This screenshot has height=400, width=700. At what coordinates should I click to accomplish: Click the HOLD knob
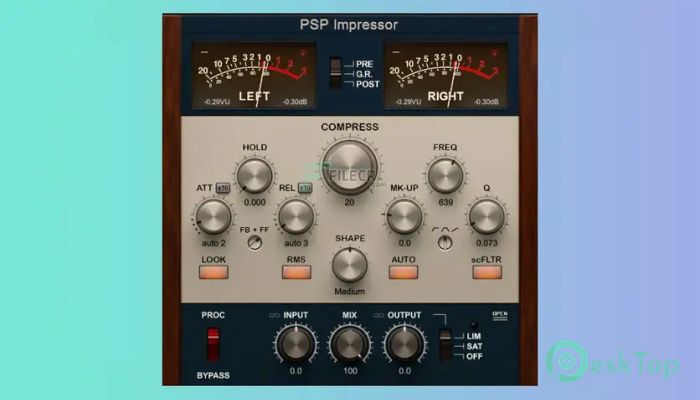click(254, 176)
